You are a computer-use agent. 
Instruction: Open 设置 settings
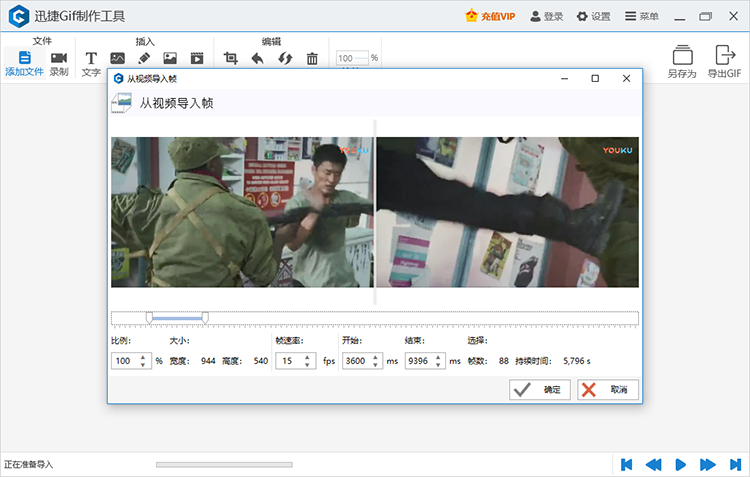[594, 16]
